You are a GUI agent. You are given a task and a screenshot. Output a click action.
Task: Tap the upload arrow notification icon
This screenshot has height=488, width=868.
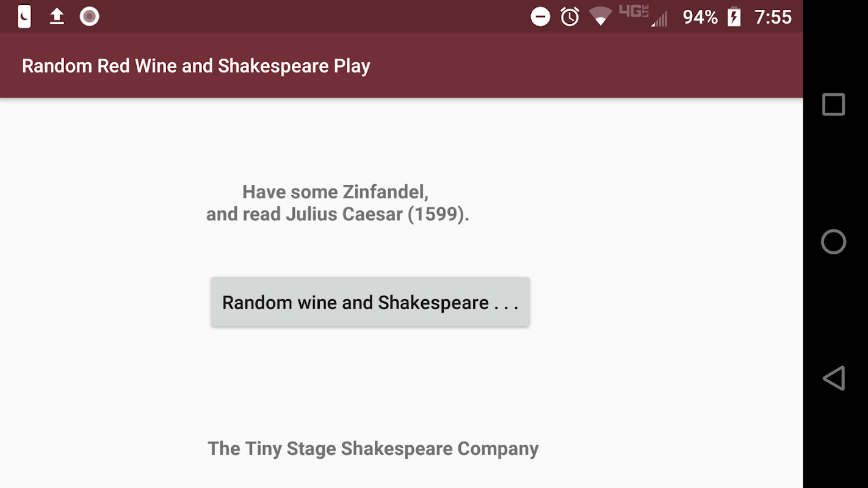pos(57,16)
